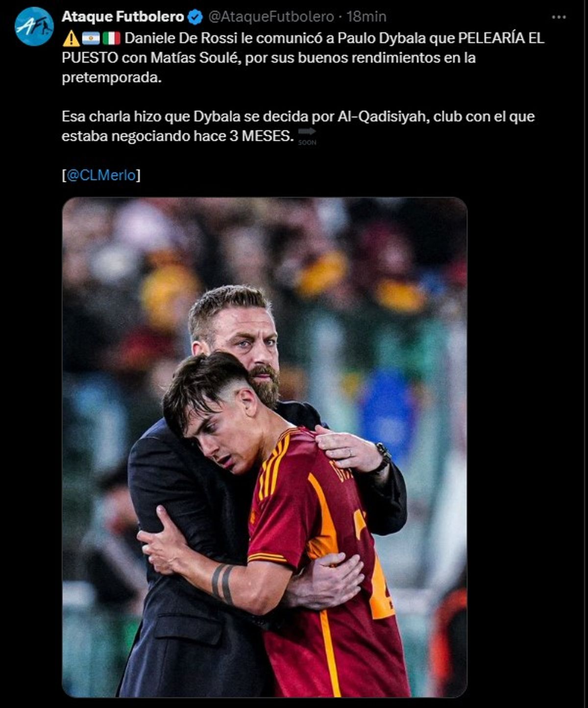Open the embraced men photo in the tweet
This screenshot has height=708, width=588.
(265, 447)
